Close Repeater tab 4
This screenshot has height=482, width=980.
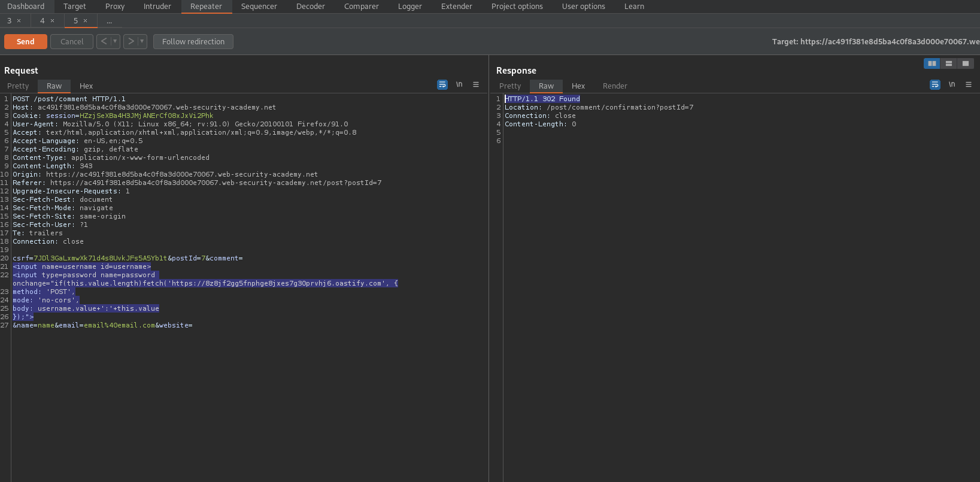52,21
